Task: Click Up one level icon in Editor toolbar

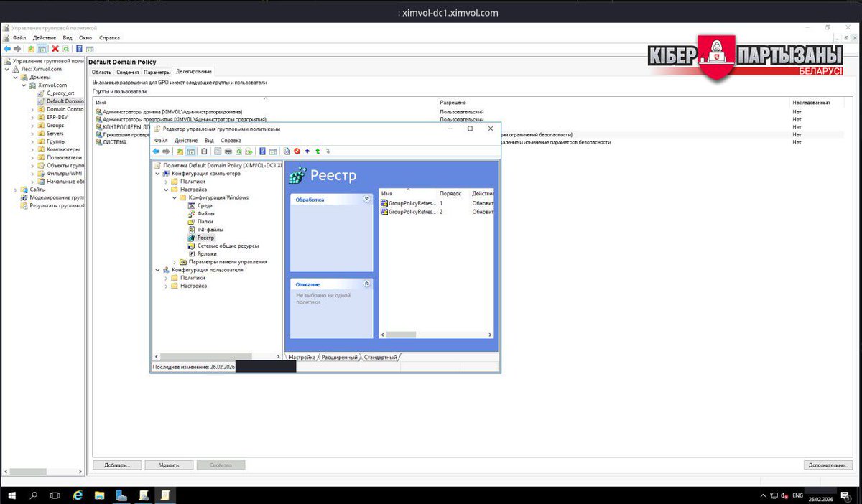Action: coord(180,151)
